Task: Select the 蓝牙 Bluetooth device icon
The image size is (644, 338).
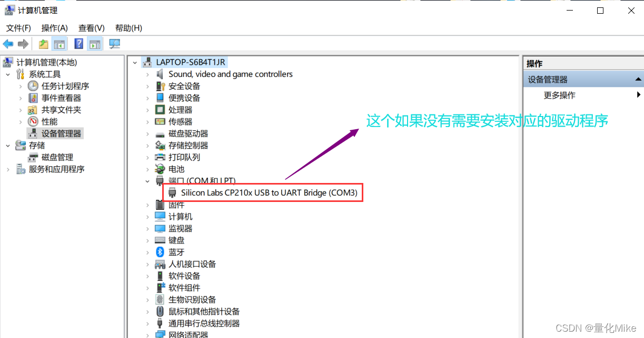Action: (160, 252)
